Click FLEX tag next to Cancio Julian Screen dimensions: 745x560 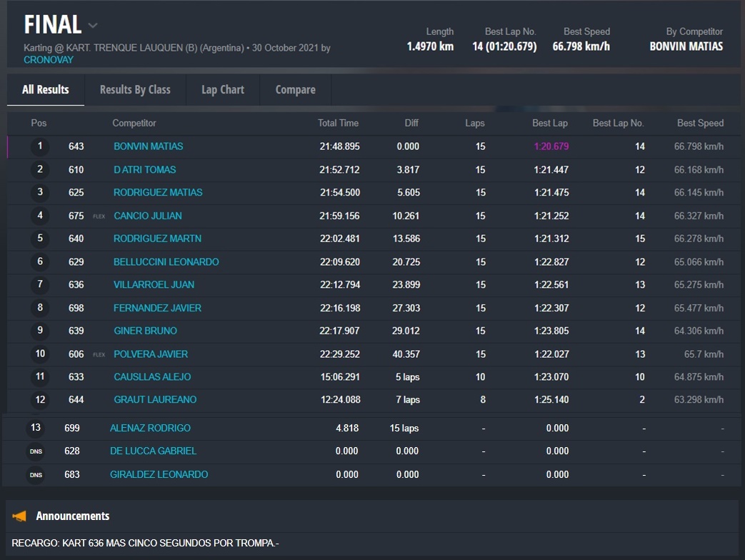click(99, 216)
